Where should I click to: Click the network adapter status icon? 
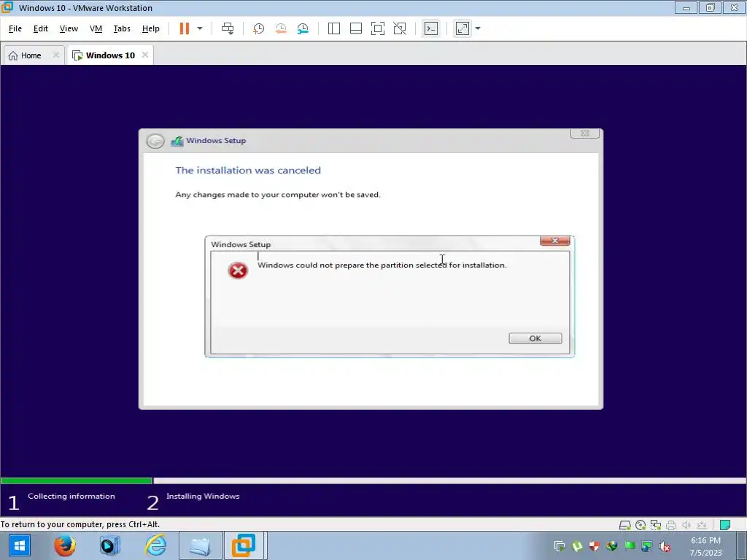click(x=656, y=525)
